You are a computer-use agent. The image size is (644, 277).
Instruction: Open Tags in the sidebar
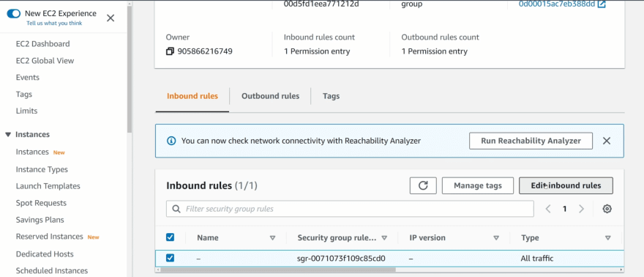coord(24,94)
